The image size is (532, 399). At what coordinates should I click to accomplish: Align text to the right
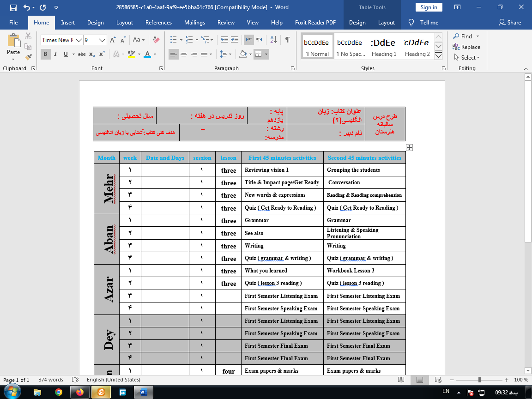(x=194, y=54)
